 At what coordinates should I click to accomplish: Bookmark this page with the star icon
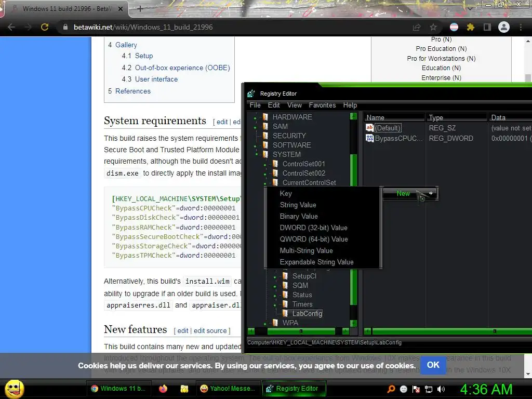tap(433, 27)
